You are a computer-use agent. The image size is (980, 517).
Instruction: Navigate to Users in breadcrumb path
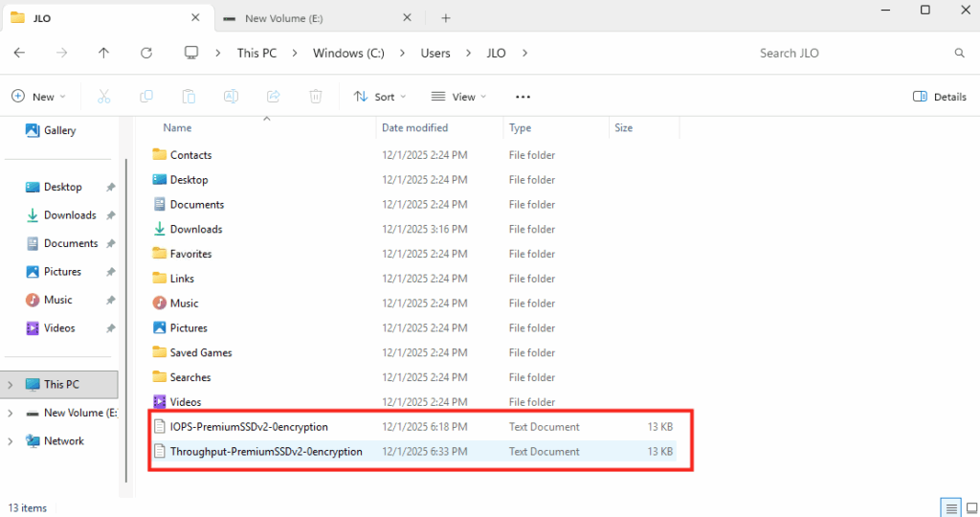pos(435,54)
